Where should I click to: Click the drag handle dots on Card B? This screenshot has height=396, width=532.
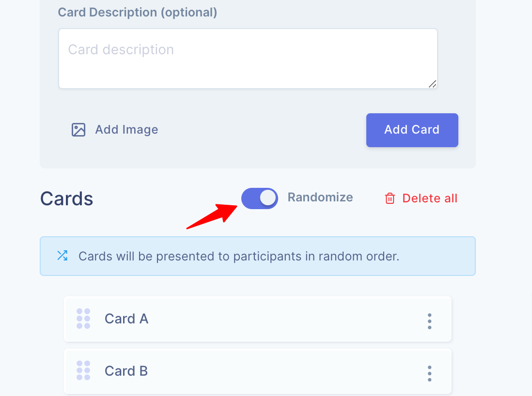tap(83, 371)
